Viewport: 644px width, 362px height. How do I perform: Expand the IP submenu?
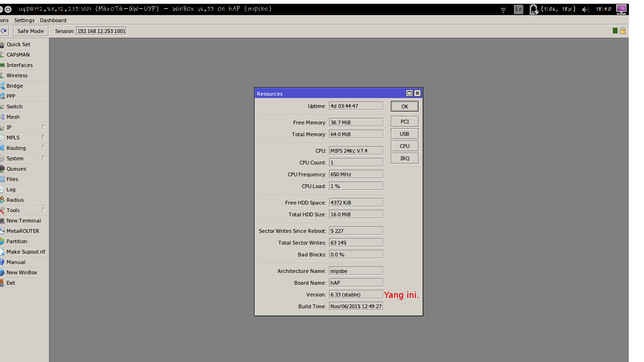pos(24,127)
